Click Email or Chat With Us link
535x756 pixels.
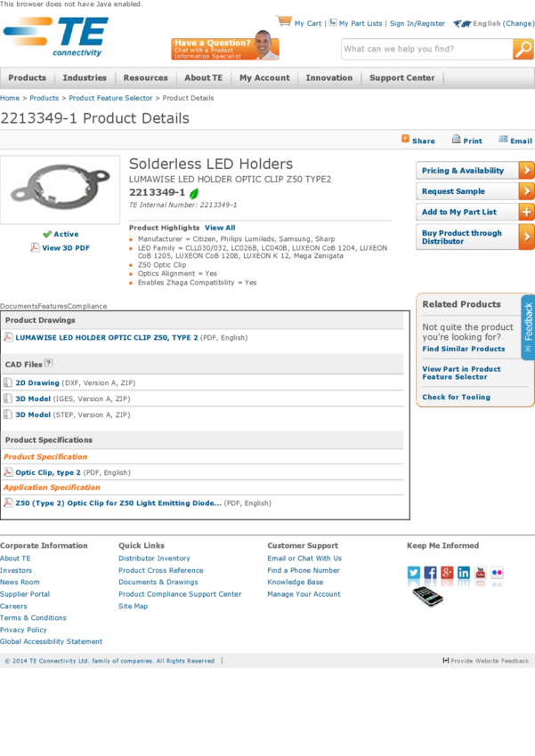(x=304, y=559)
